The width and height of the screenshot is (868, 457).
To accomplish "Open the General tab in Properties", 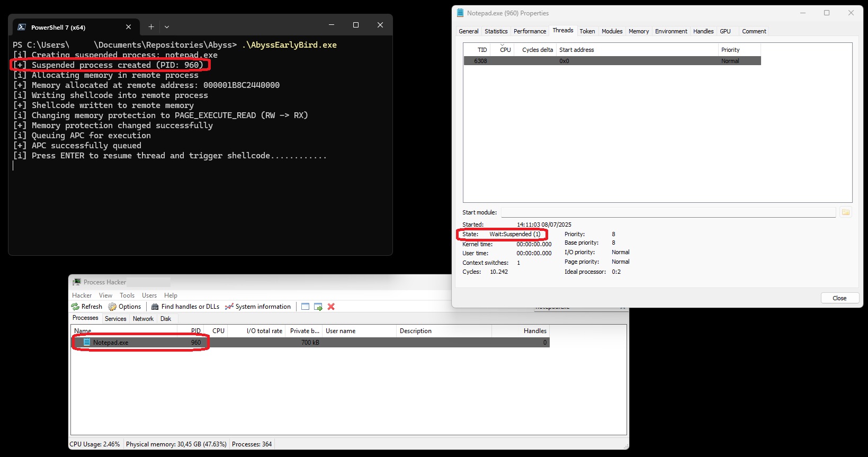I will click(469, 31).
